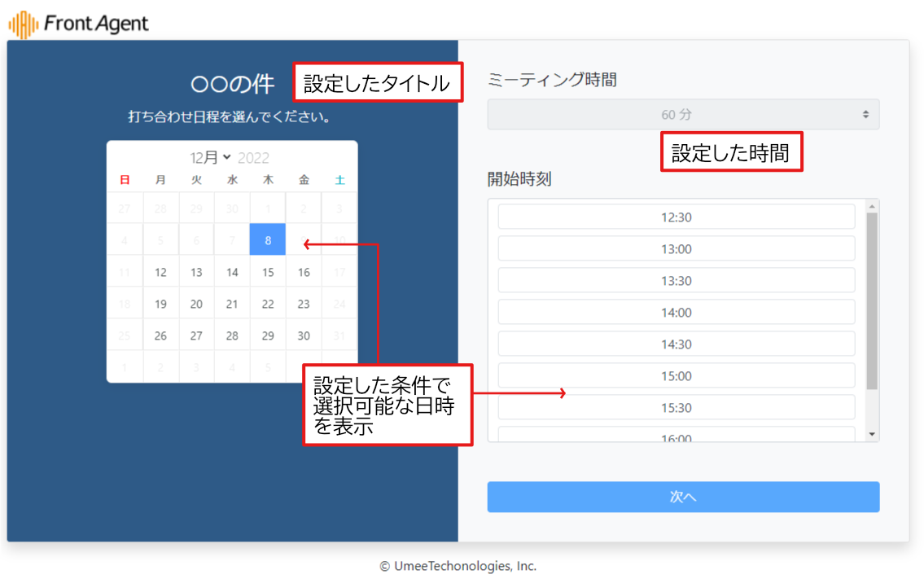Click the time list scroll-down arrow

[x=872, y=435]
